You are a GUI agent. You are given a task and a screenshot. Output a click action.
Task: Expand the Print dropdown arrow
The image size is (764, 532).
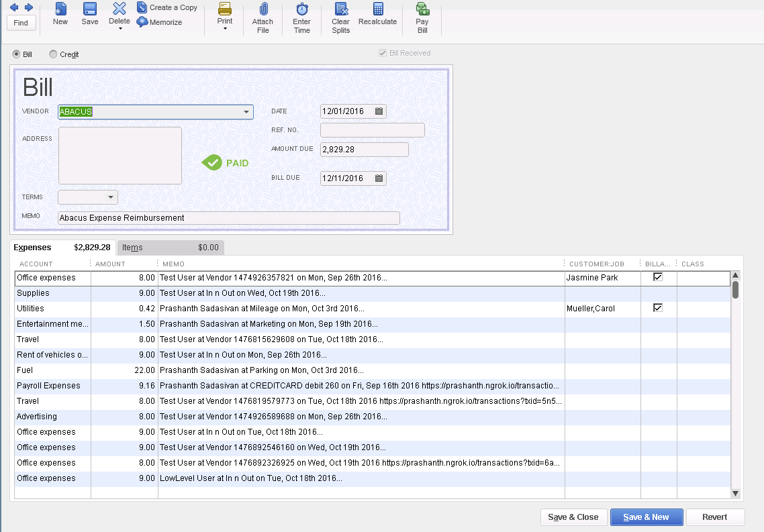click(x=225, y=29)
